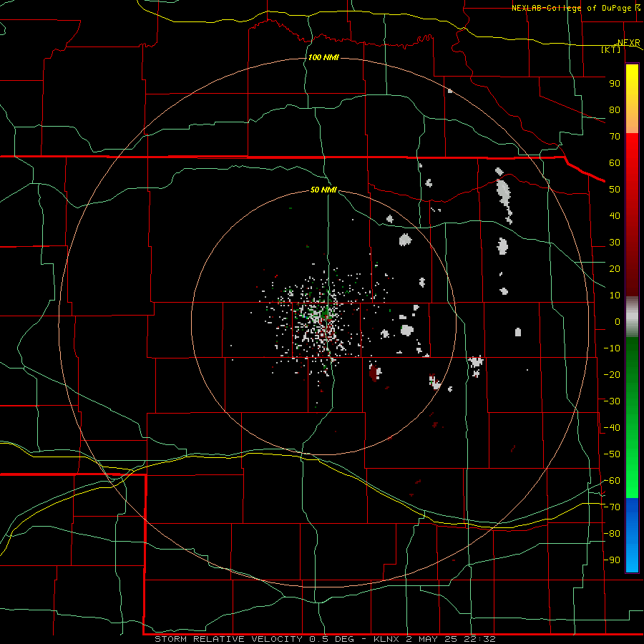Pick the gray zero-velocity segment of the scale
The height and width of the screenshot is (644, 644).
[x=632, y=317]
